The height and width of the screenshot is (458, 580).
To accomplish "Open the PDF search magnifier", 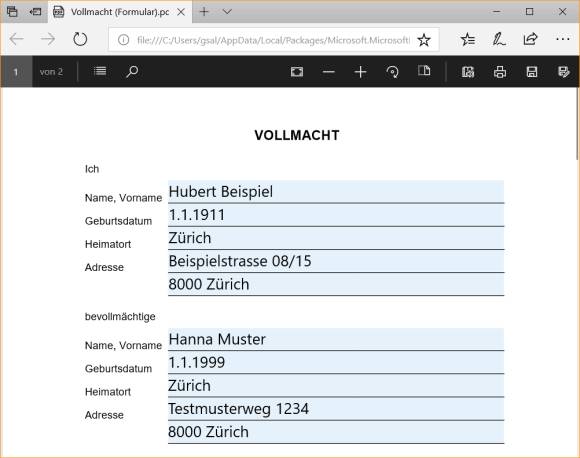I will [132, 71].
